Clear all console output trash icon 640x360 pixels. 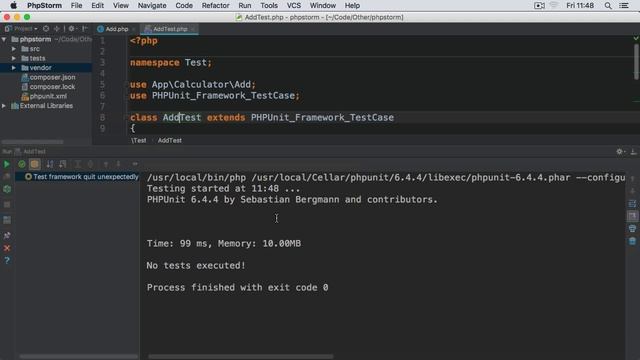click(x=632, y=241)
